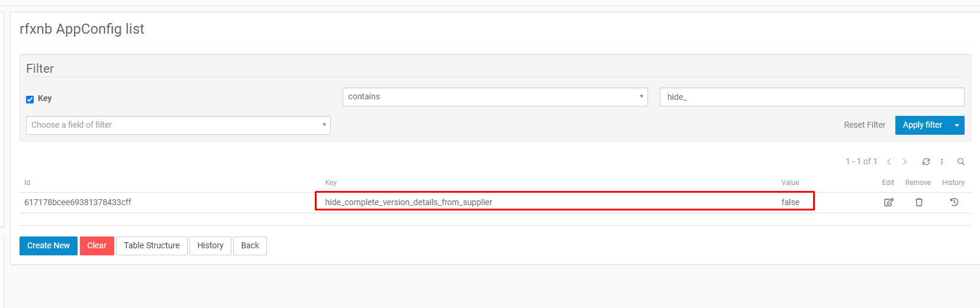Open Table Structure
980x308 pixels.
(x=151, y=246)
